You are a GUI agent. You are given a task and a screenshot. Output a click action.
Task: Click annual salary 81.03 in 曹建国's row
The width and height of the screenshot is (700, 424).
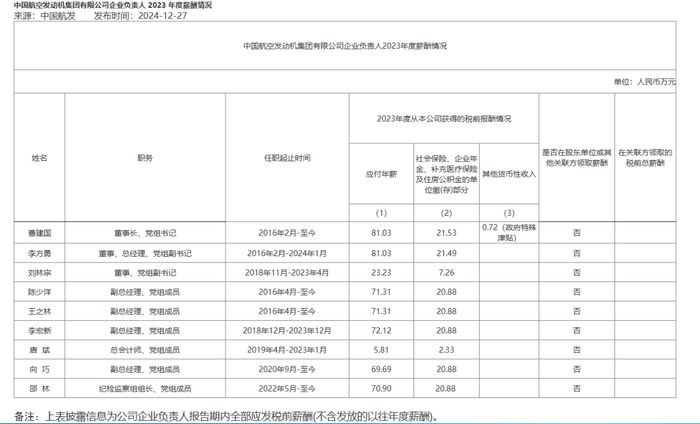pos(381,233)
